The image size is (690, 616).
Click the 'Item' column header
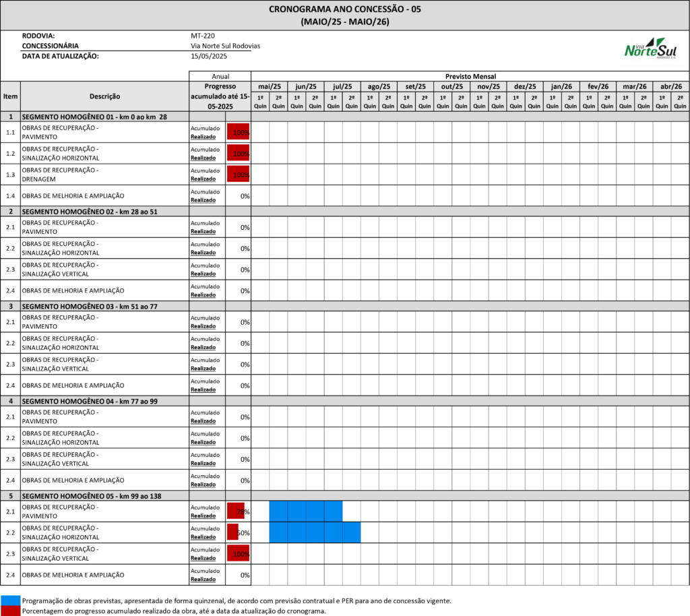tap(11, 96)
